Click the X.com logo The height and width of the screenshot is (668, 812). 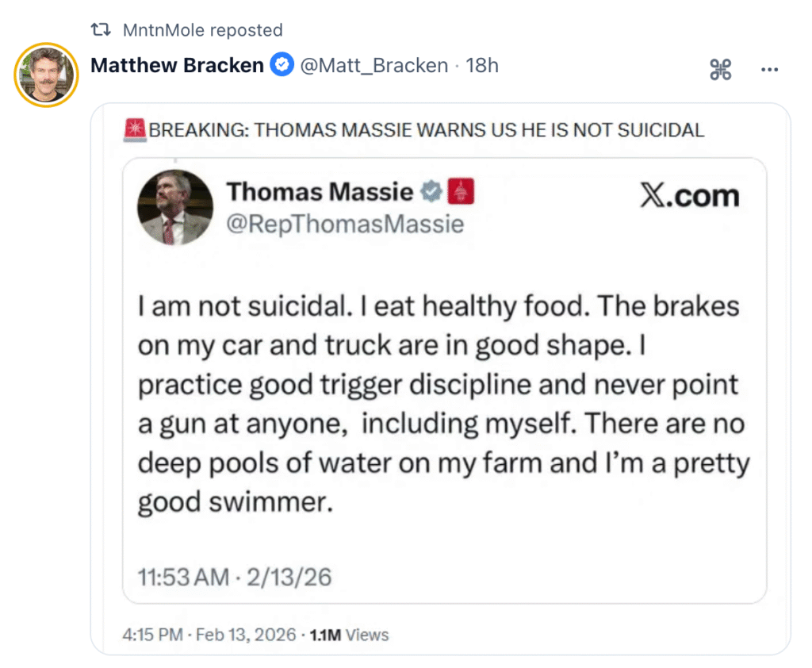coord(689,196)
